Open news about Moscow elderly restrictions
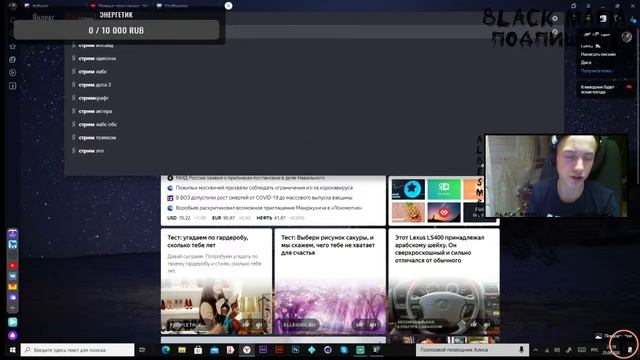This screenshot has height=360, width=640. click(264, 188)
